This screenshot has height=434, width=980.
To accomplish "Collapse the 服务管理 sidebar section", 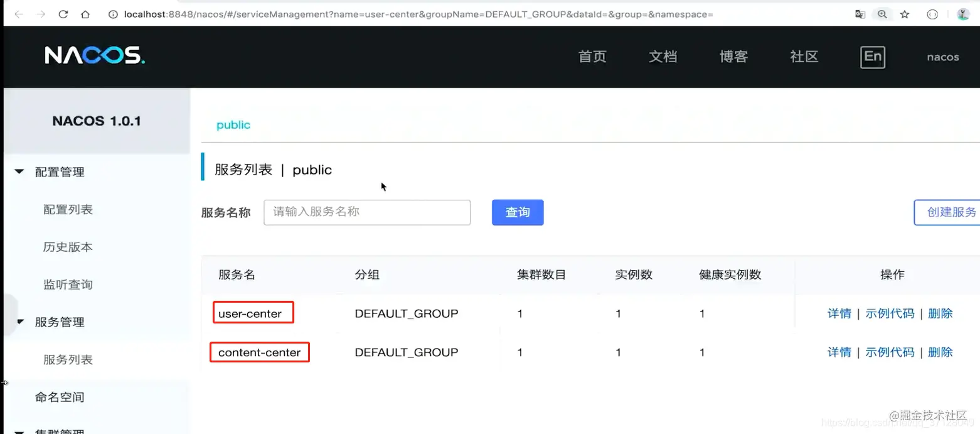I will point(19,322).
